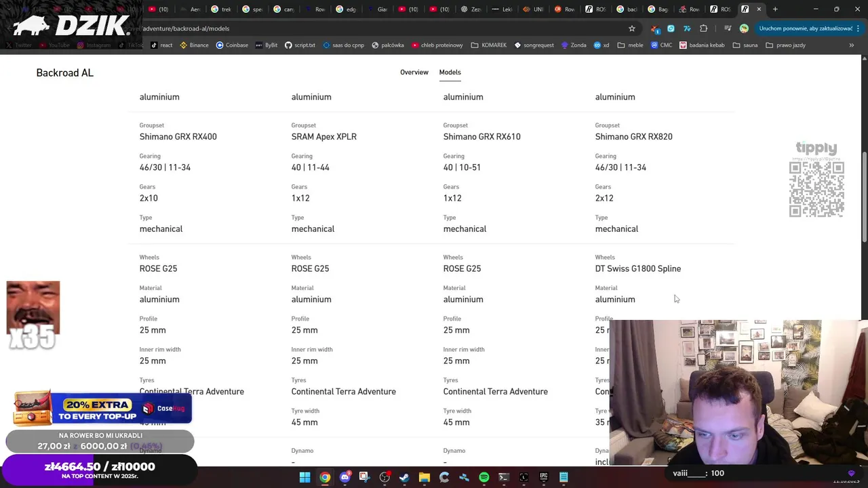This screenshot has height=488, width=868.
Task: Click the page vertical scrollbar
Action: 864,197
